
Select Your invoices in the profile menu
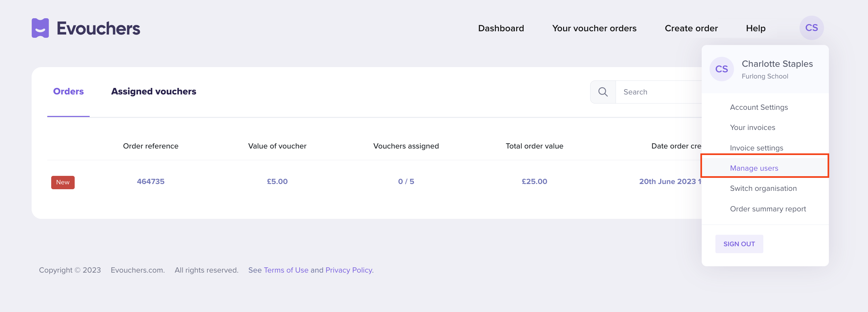point(752,127)
